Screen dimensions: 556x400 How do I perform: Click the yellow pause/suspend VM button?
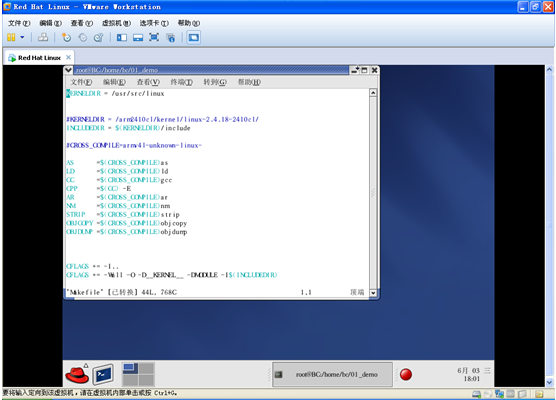[x=11, y=37]
